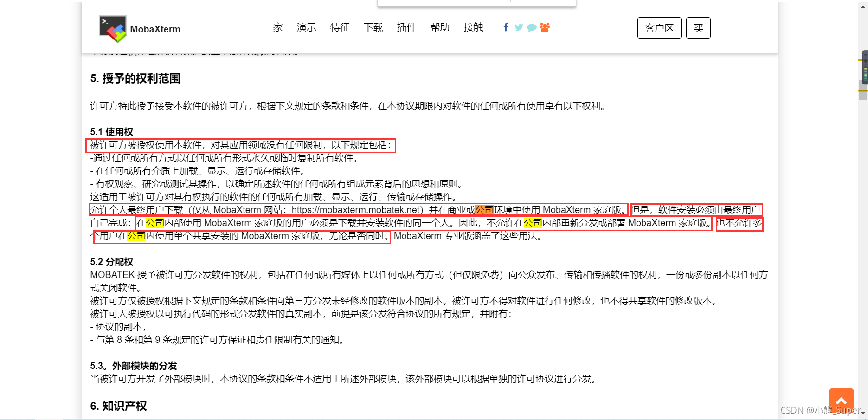Click heading 6. 知识产权

[118, 406]
